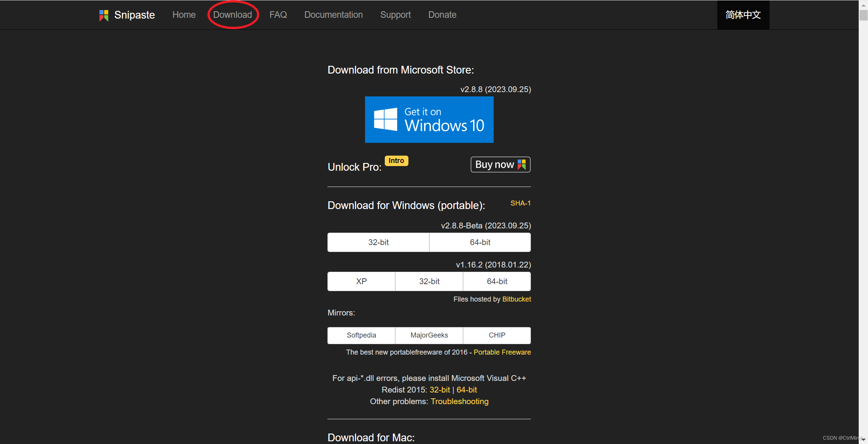This screenshot has width=868, height=444.
Task: Click the v1.16.2 (2018.01.22) version label
Action: (493, 265)
